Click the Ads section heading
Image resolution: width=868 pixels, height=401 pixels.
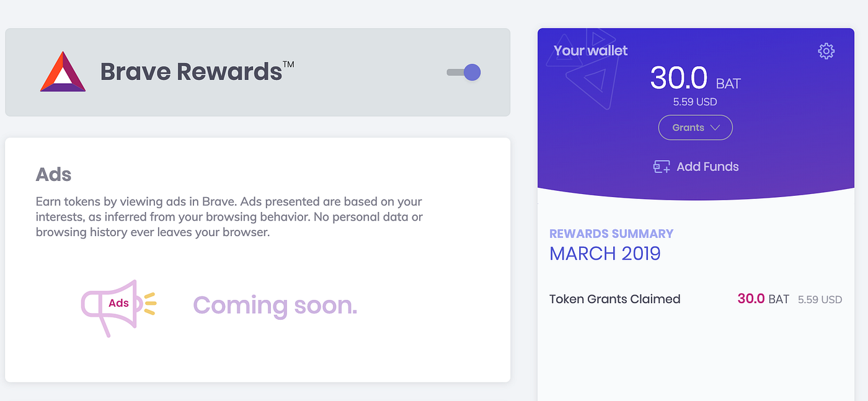53,174
